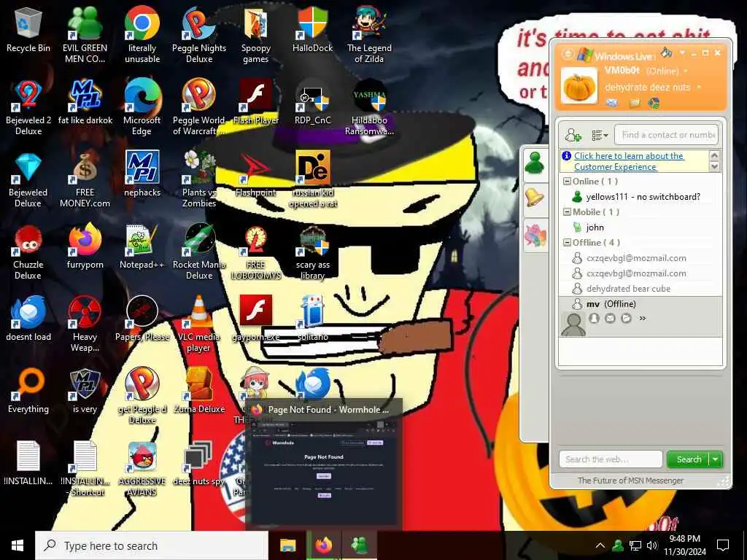Image resolution: width=747 pixels, height=560 pixels.
Task: Click the green Search button
Action: click(689, 459)
